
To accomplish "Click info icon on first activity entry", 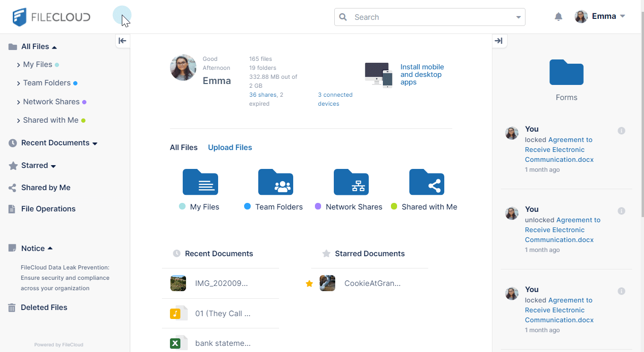I will click(x=621, y=131).
